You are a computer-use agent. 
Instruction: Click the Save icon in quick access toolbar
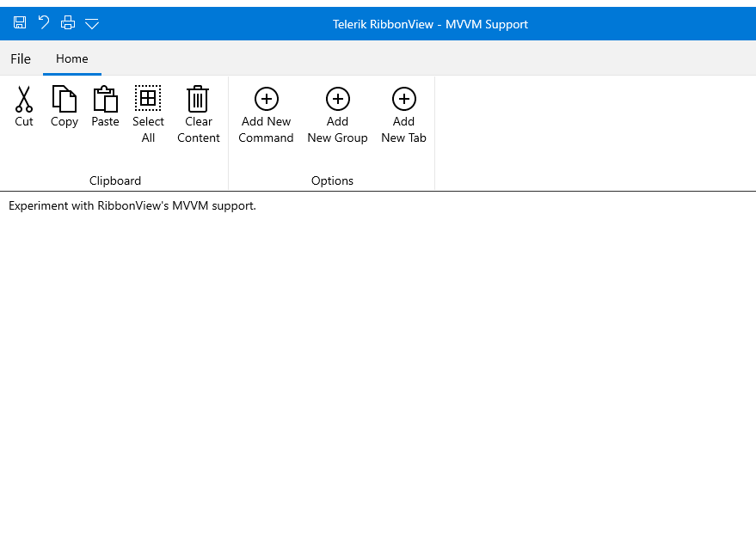point(20,22)
